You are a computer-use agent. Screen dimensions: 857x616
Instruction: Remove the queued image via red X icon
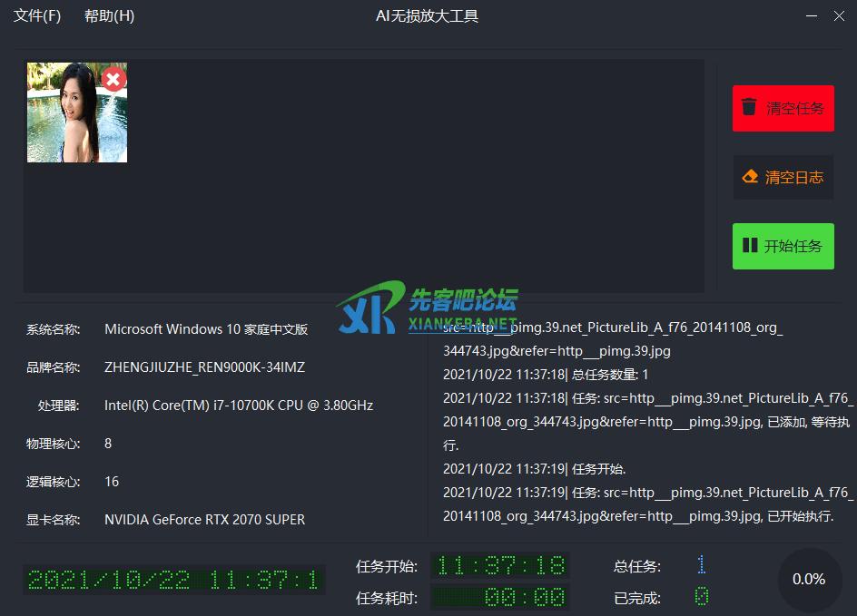(113, 79)
